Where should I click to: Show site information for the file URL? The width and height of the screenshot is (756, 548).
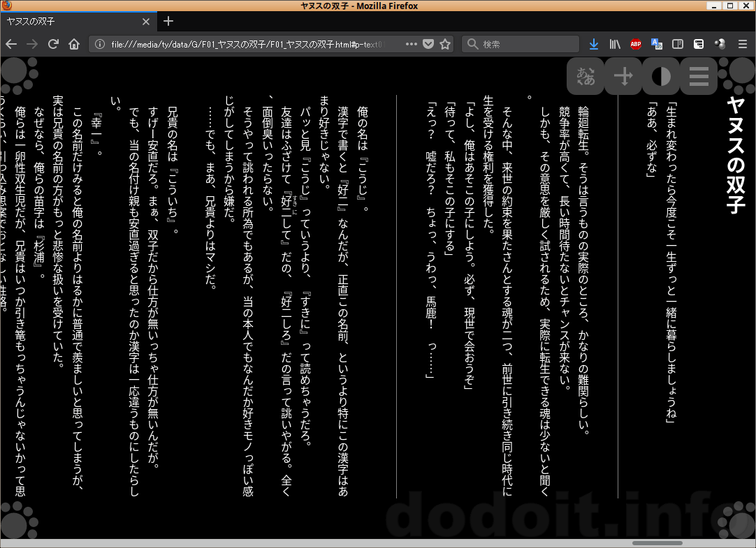[100, 44]
